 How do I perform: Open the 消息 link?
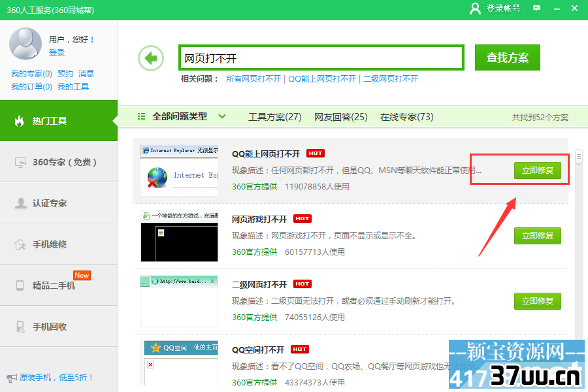coord(86,74)
